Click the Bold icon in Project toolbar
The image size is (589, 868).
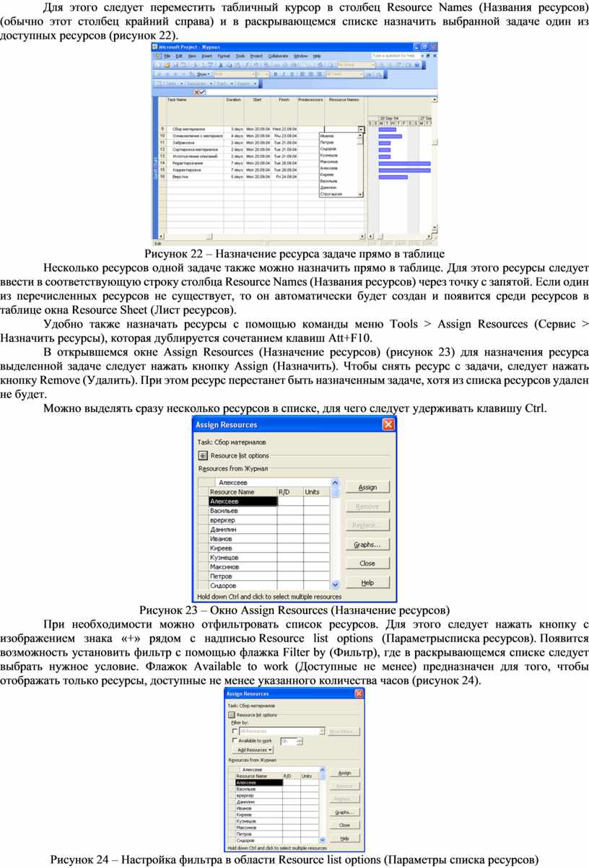pyautogui.click(x=275, y=74)
